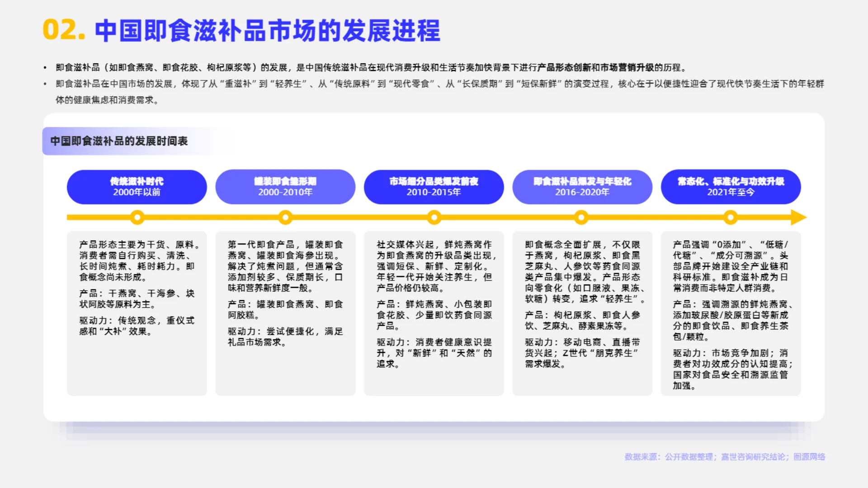
Task: Click the node beneath 即食滋补品爆发与年轻化
Action: tap(582, 217)
